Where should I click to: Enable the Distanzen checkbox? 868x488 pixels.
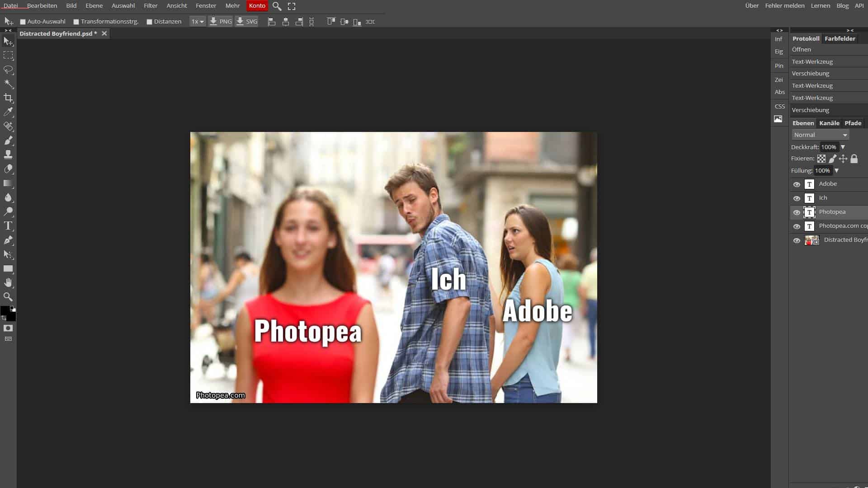tap(149, 21)
